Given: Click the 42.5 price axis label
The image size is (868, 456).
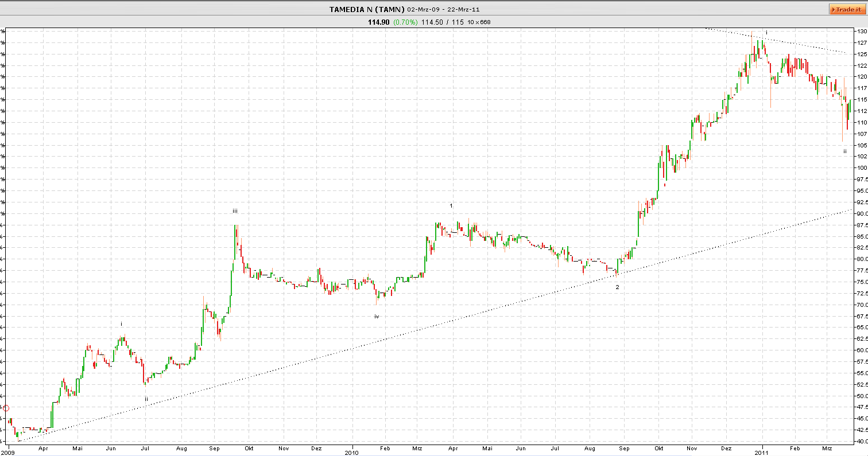Looking at the screenshot, I should click(862, 430).
